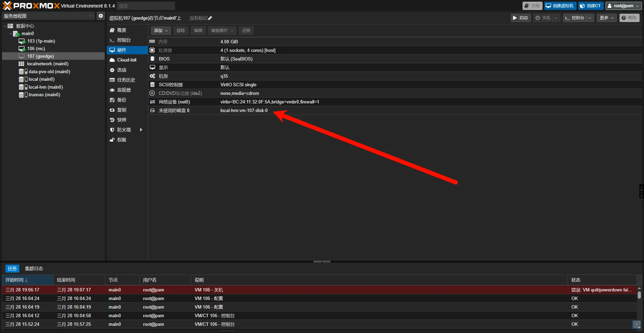Image resolution: width=644 pixels, height=333 pixels.
Task: Click the pencil icon to edit tags
Action: [x=210, y=18]
